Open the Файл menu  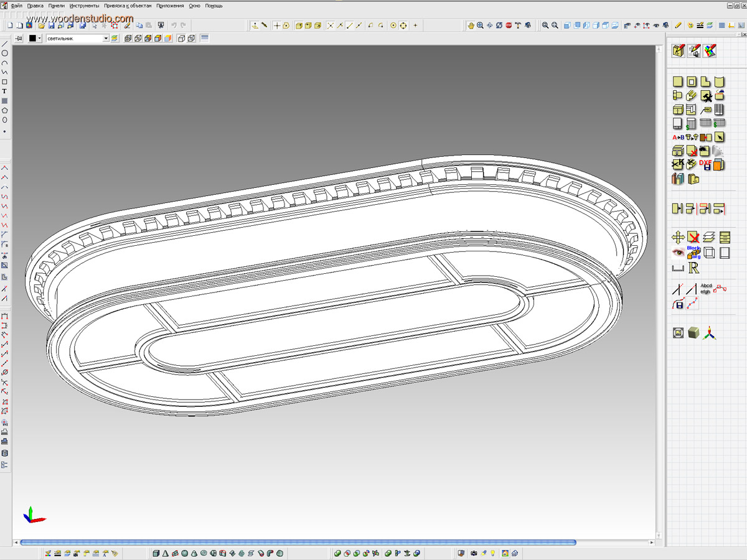[x=17, y=6]
